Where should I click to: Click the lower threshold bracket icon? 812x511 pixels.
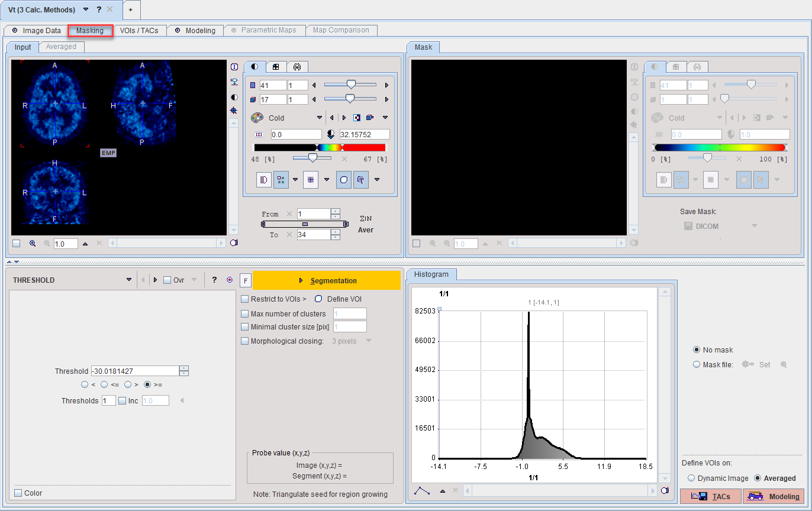259,135
